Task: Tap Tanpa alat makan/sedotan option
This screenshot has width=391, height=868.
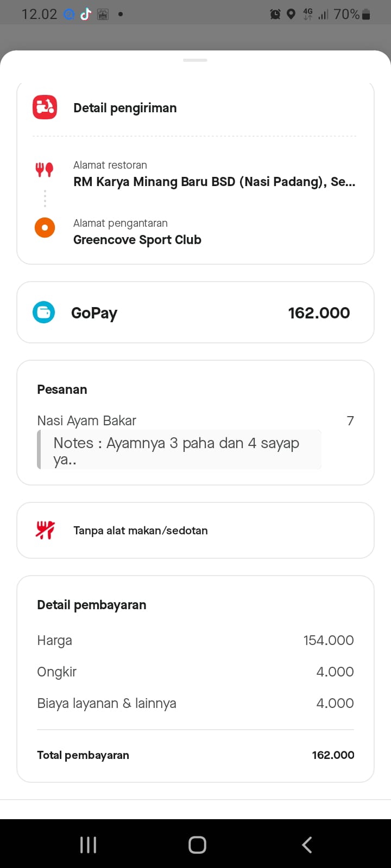Action: click(x=141, y=531)
